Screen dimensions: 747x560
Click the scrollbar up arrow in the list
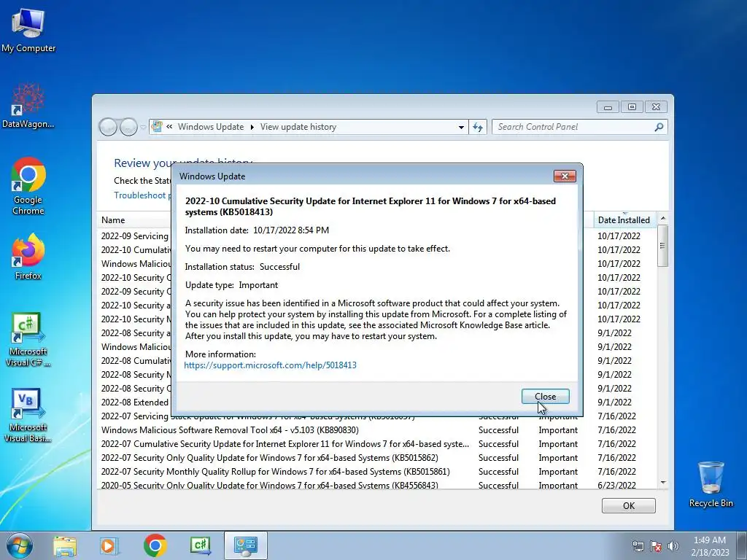coord(662,218)
